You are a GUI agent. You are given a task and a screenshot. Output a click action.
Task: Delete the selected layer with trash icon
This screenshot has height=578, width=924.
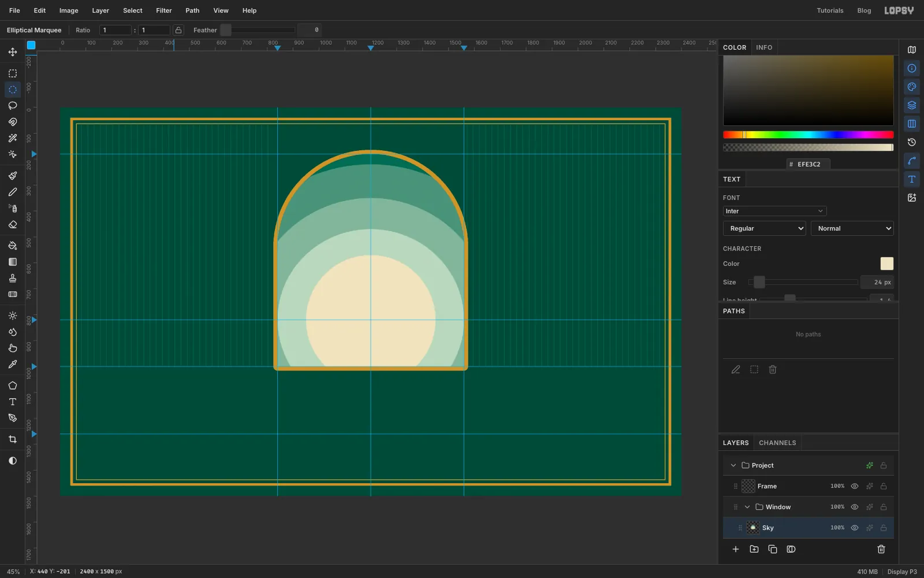coord(881,549)
